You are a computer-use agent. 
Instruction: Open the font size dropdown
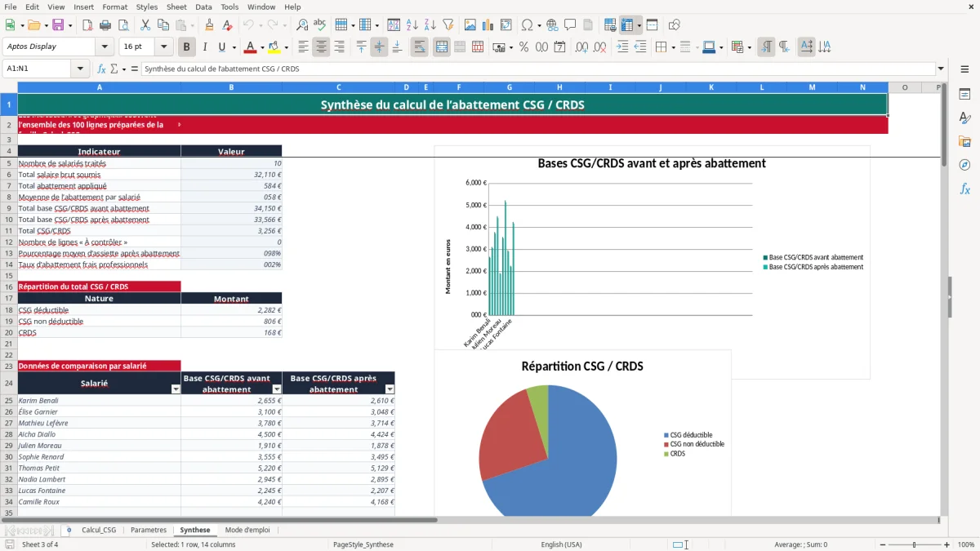[163, 47]
